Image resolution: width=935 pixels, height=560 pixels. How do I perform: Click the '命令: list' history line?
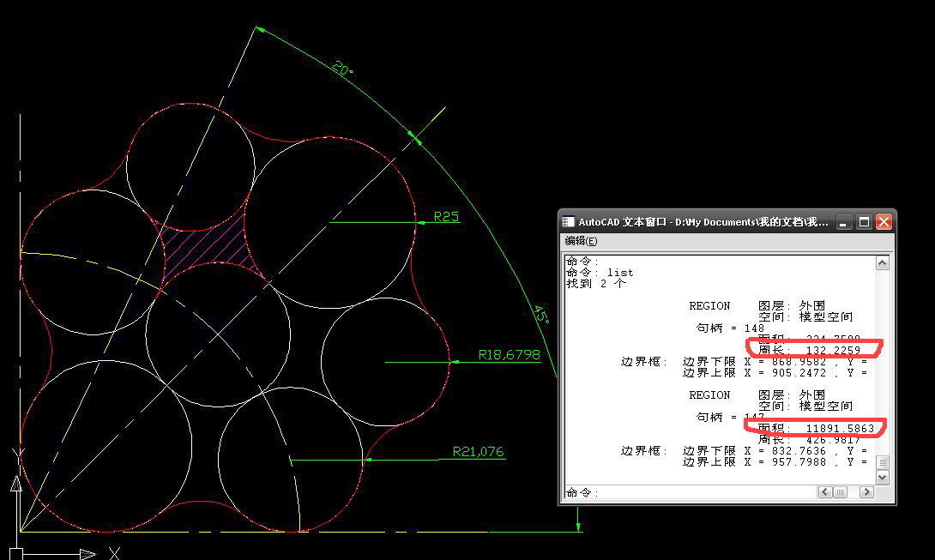600,273
